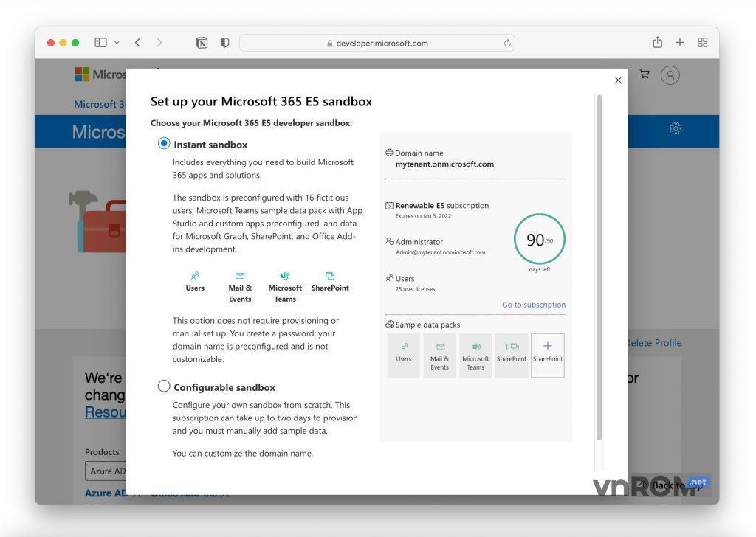Click the Mail & Events sample data tile
This screenshot has height=537, width=756.
click(439, 355)
